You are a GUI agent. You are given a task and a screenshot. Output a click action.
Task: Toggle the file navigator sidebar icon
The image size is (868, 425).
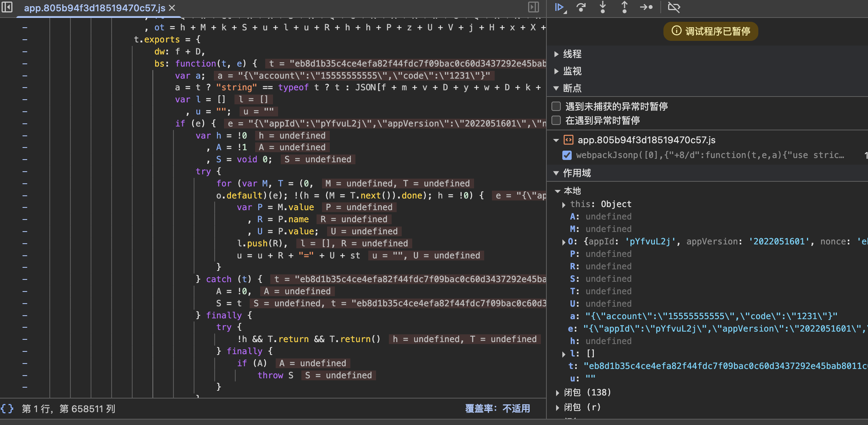[x=7, y=7]
